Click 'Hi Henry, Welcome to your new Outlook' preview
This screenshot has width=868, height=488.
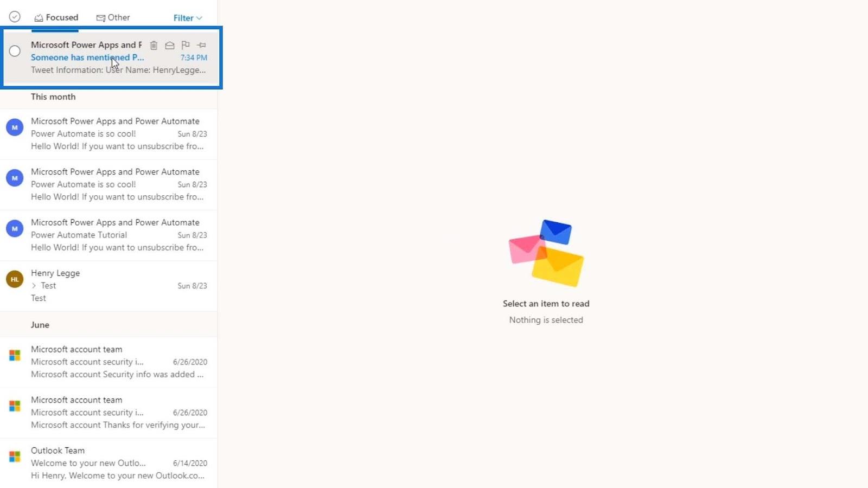(118, 476)
